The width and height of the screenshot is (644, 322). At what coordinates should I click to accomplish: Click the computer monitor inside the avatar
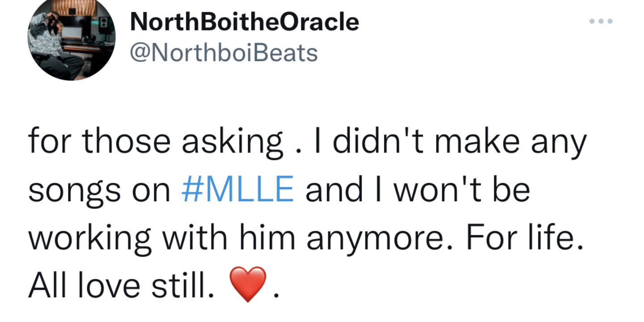72,33
